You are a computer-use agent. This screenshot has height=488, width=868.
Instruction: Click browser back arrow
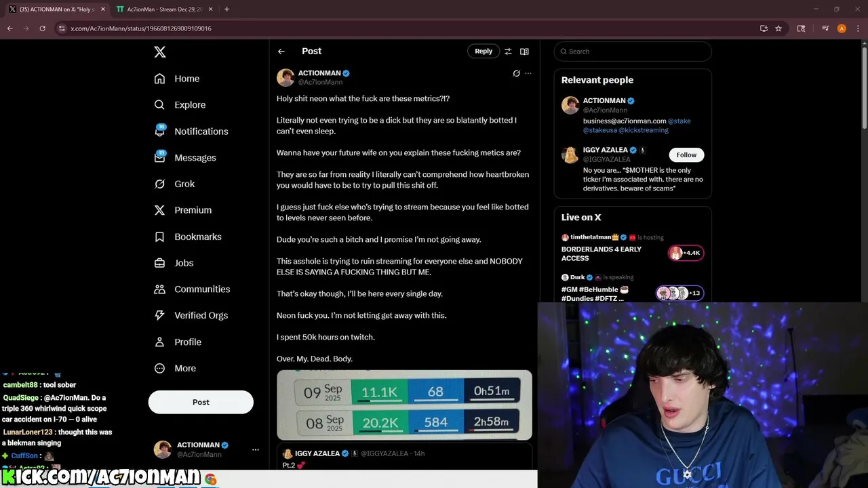coord(10,28)
